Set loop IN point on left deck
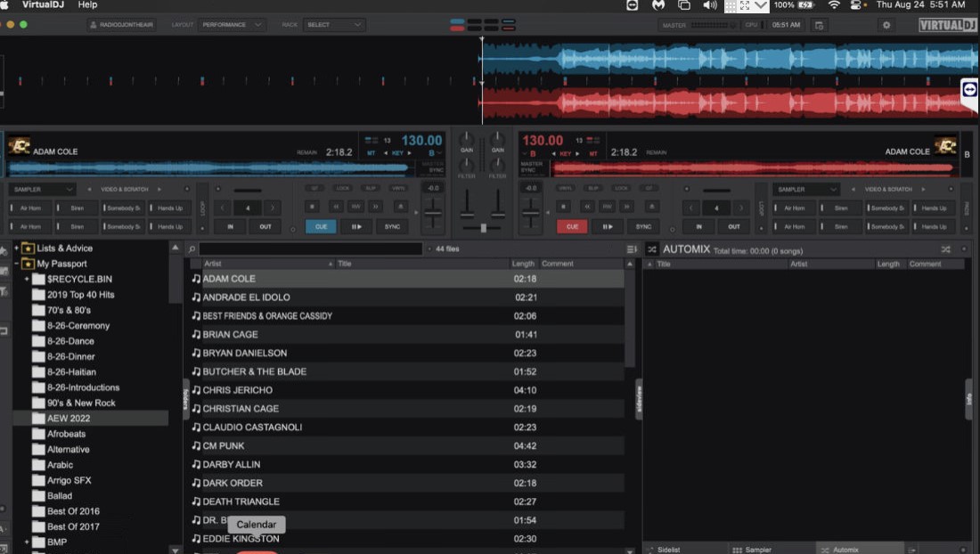The width and height of the screenshot is (980, 554). (x=231, y=227)
